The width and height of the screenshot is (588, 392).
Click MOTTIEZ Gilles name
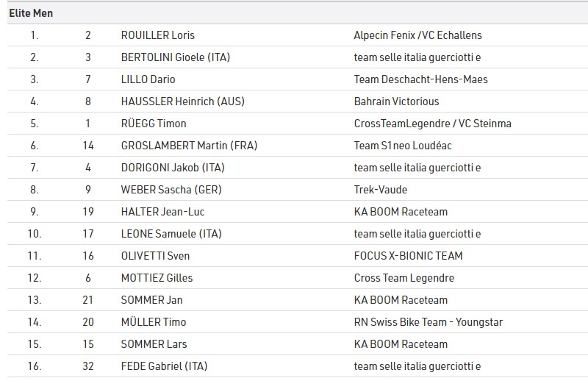[157, 278]
